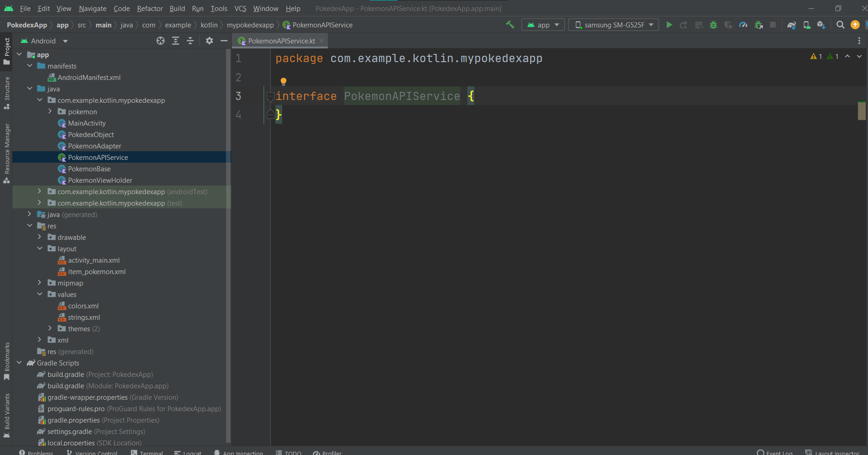
Task: Click the yellow intention lightbulb in editor
Action: pyautogui.click(x=284, y=81)
